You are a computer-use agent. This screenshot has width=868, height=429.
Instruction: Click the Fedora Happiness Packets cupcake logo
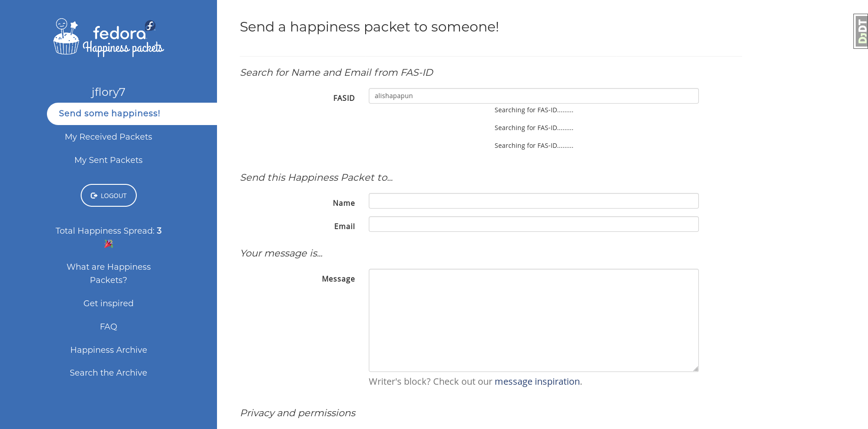tap(67, 37)
